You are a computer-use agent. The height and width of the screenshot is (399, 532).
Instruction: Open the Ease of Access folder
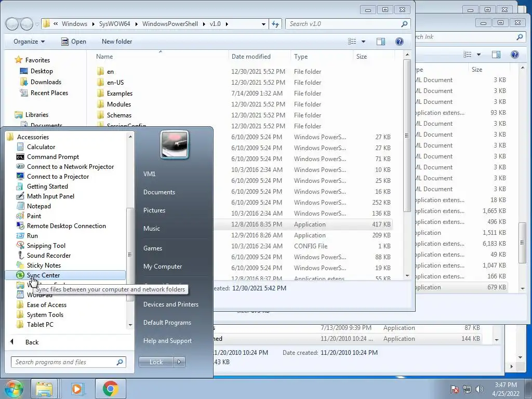pos(46,304)
